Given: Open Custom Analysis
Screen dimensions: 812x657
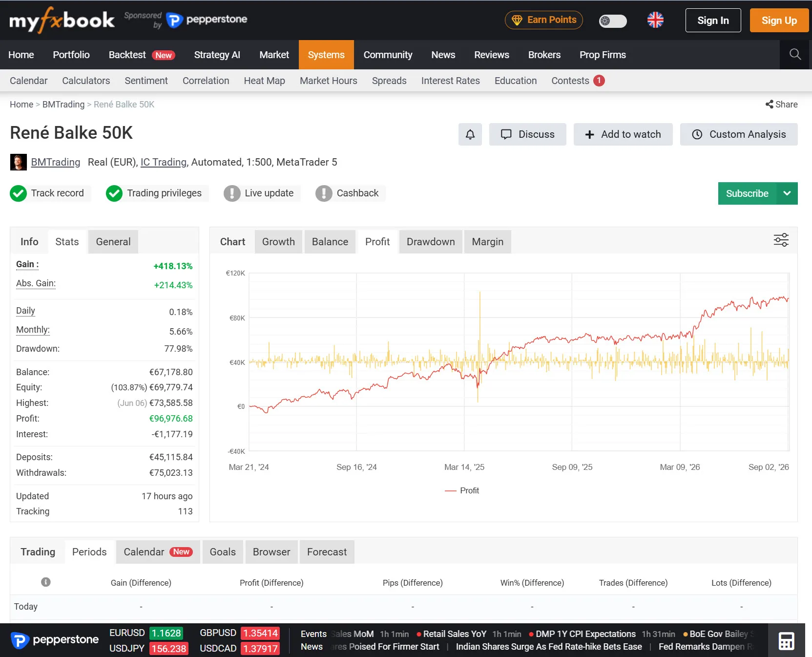Looking at the screenshot, I should pos(739,134).
